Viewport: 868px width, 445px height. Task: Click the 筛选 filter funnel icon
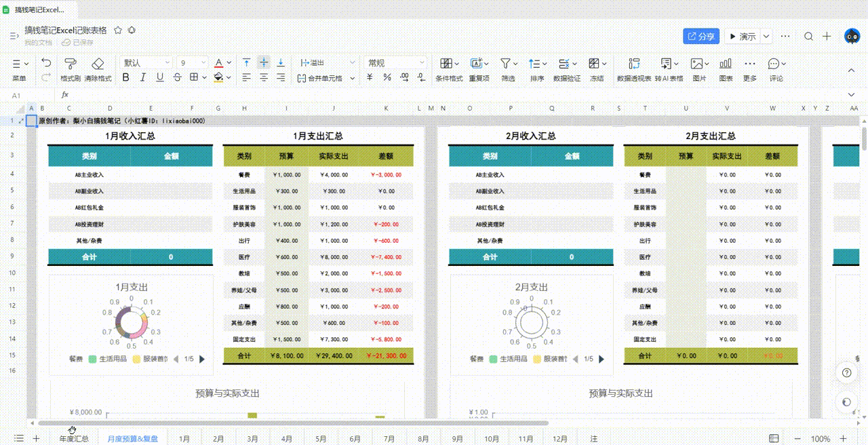pyautogui.click(x=505, y=63)
